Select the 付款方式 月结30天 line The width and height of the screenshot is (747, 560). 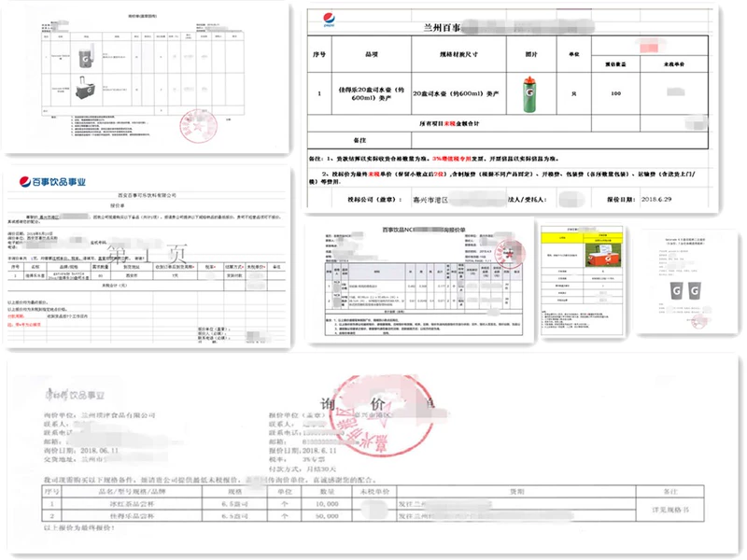pos(303,469)
